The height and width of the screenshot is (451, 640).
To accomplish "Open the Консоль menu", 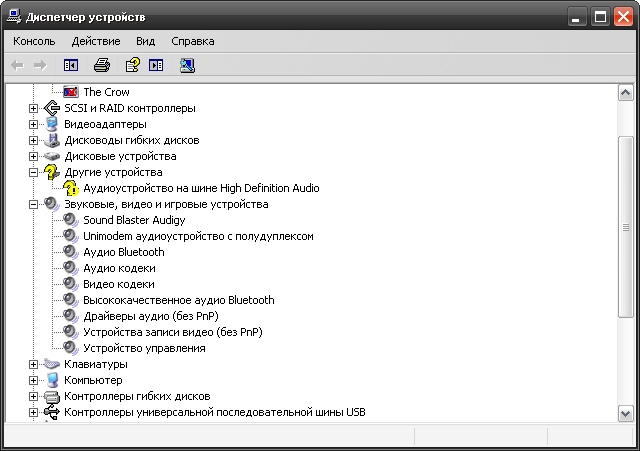I will [x=34, y=41].
